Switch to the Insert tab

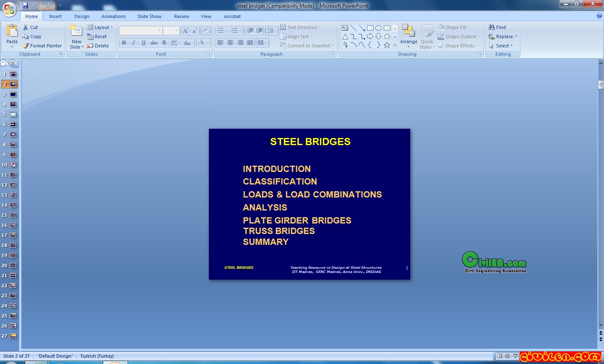(55, 16)
